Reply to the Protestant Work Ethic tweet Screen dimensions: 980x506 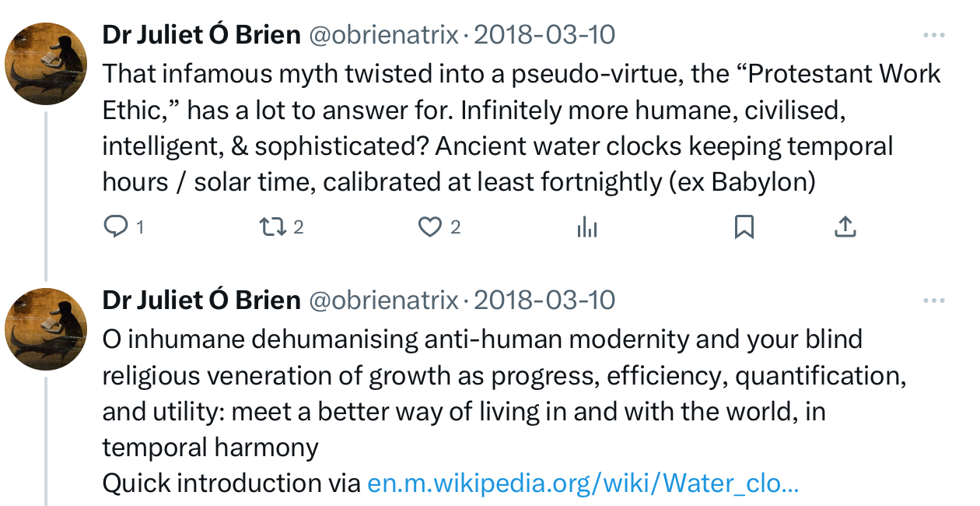[x=115, y=227]
